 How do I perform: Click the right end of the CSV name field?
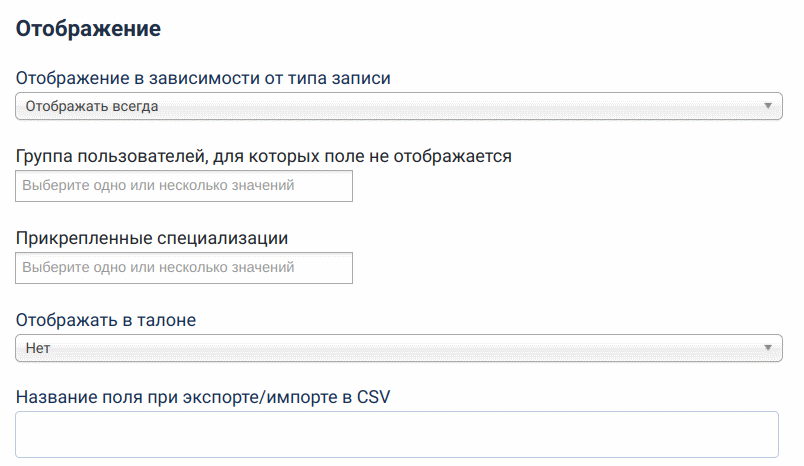pos(760,434)
